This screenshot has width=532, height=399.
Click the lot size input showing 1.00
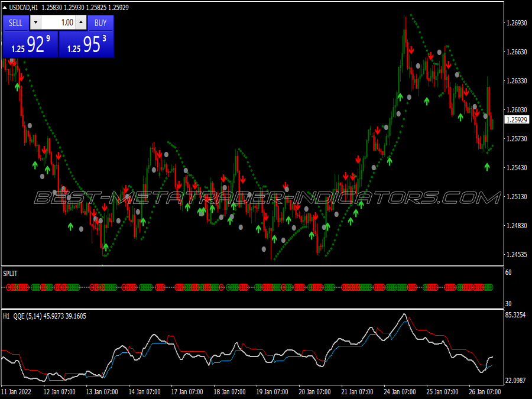58,22
